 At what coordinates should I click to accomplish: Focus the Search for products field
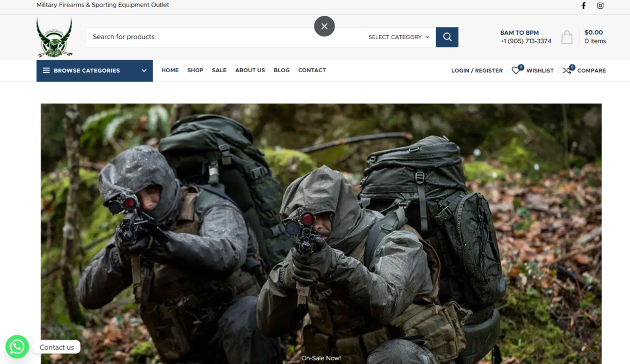click(x=223, y=37)
